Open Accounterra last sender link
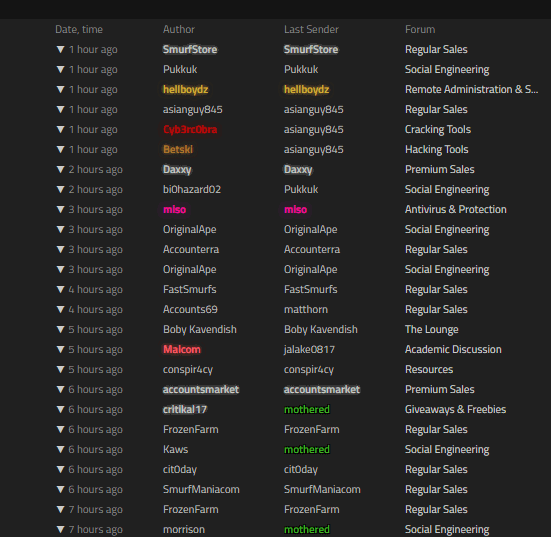 click(312, 250)
